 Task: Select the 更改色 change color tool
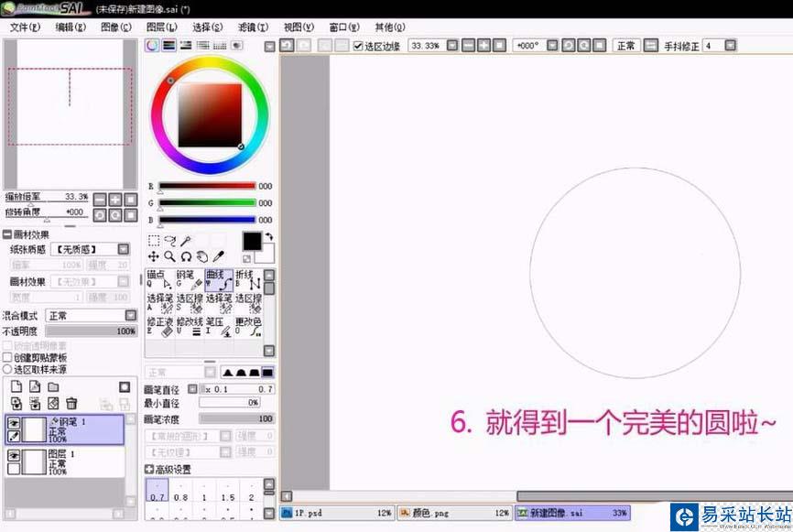click(248, 327)
